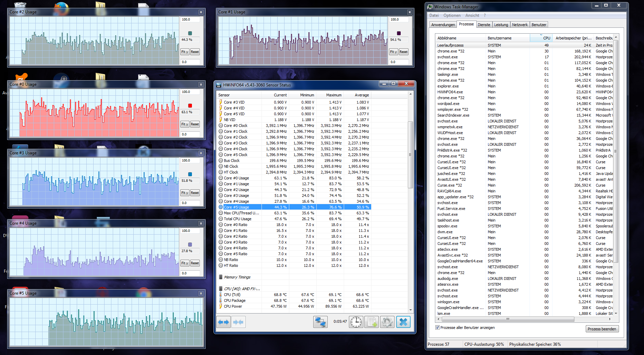Image resolution: width=644 pixels, height=355 pixels.
Task: Switch to the Benutzer tab
Action: [539, 25]
